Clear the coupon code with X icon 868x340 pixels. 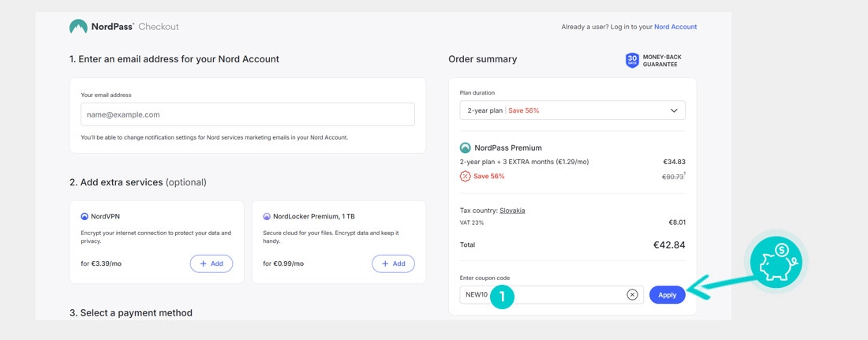coord(632,294)
